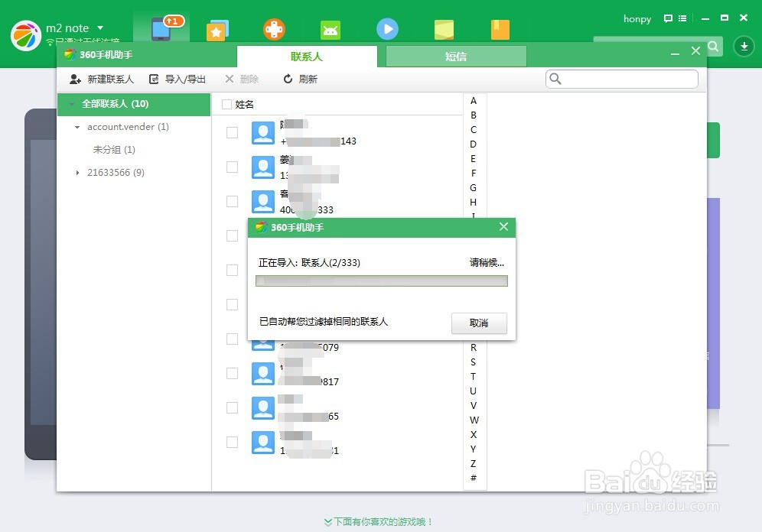Click the main window top search magnifier

tap(713, 47)
